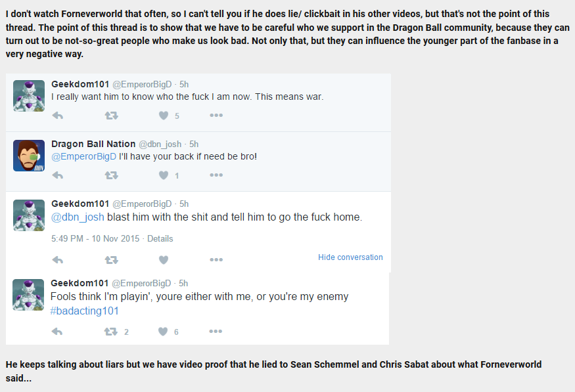Viewport: 575px width, 392px height.
Task: Retweet the 'blast him' reply tweet
Action: click(111, 260)
